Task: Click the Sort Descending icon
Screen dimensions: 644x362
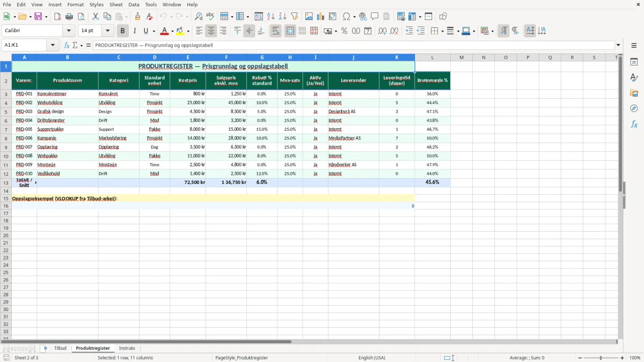Action: coord(283,17)
